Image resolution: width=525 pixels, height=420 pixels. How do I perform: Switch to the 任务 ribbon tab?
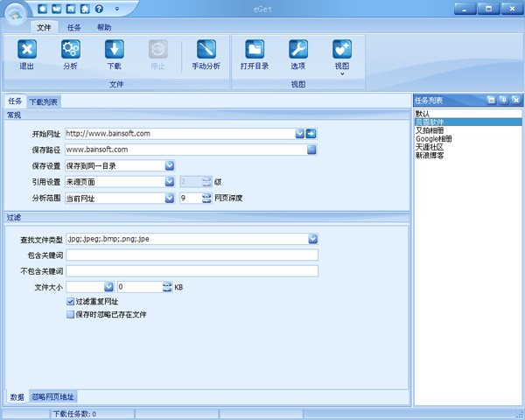click(x=74, y=27)
